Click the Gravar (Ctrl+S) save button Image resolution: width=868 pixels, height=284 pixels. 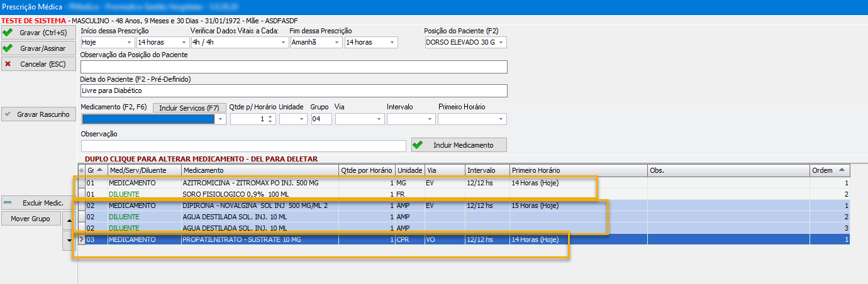pyautogui.click(x=38, y=32)
